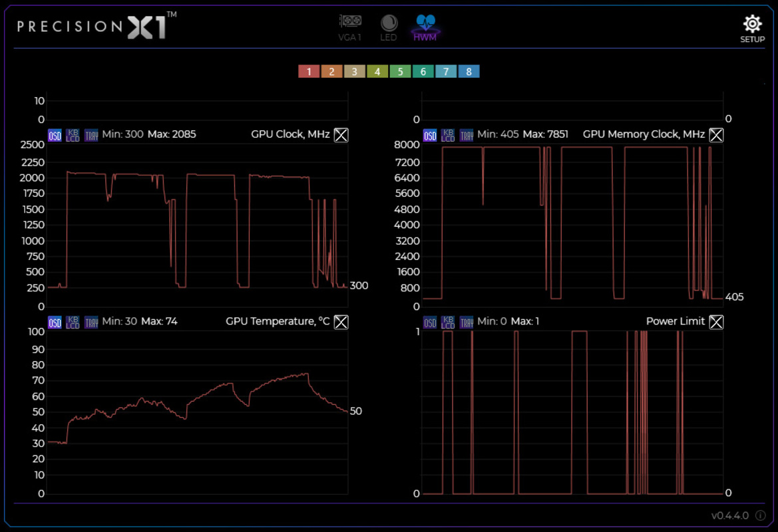This screenshot has width=778, height=532.
Task: Click the GPU Temperature line graph
Action: coord(198,412)
